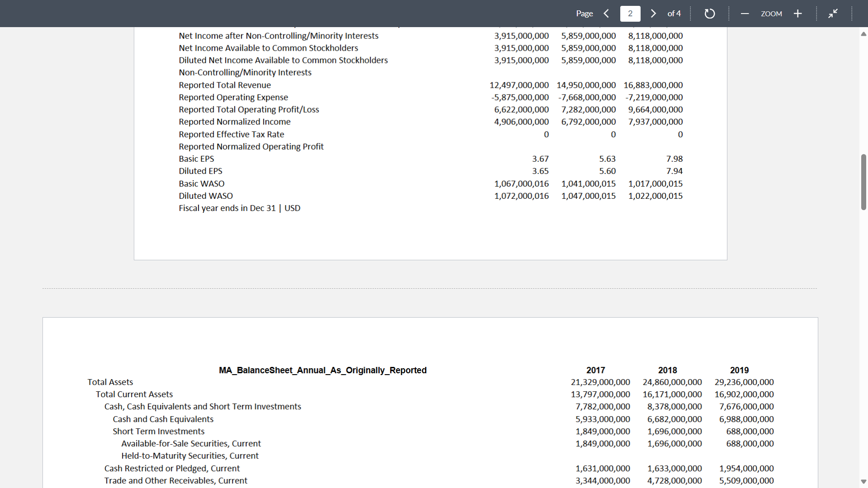Select 'Held-to-Maturity Securities, Current' label
Screen dimensions: 868x488
pyautogui.click(x=190, y=455)
